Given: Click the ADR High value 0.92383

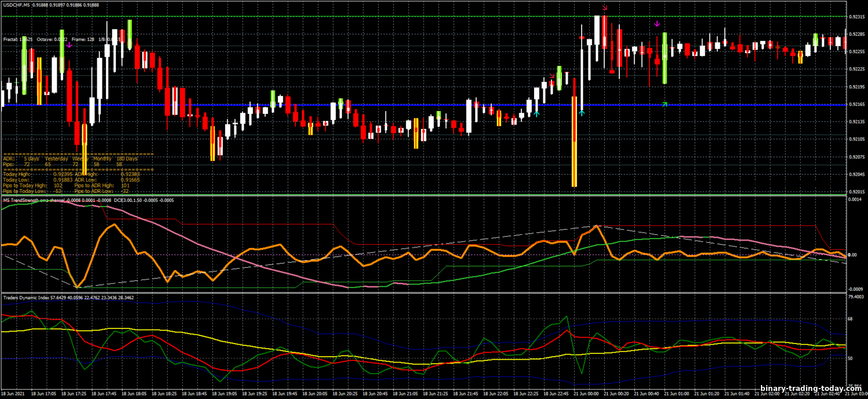Looking at the screenshot, I should click(130, 174).
